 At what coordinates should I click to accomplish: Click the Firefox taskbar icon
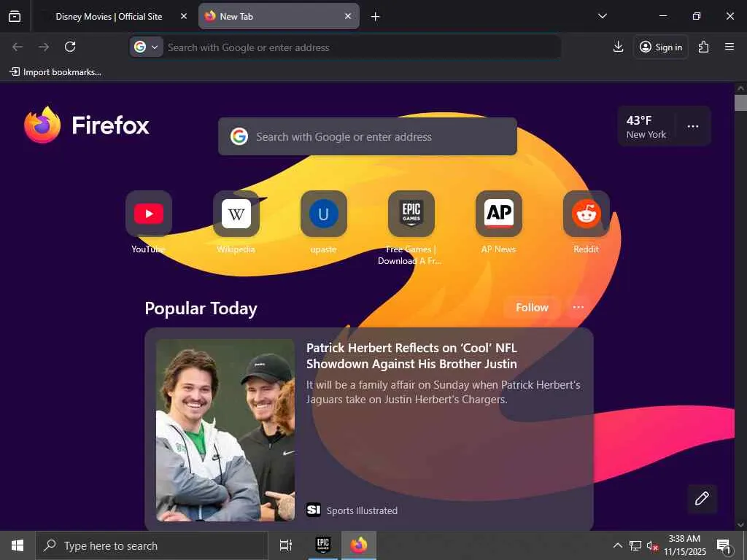click(x=359, y=545)
